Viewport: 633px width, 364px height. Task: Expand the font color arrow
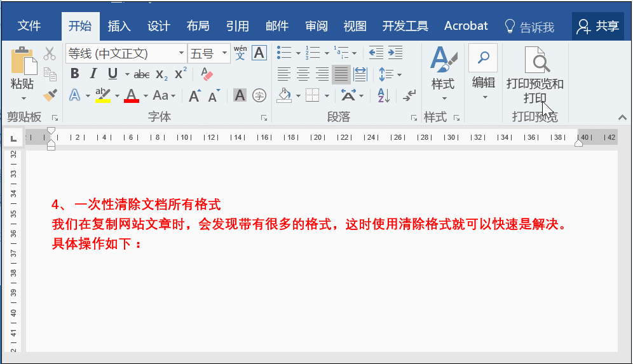pyautogui.click(x=146, y=96)
